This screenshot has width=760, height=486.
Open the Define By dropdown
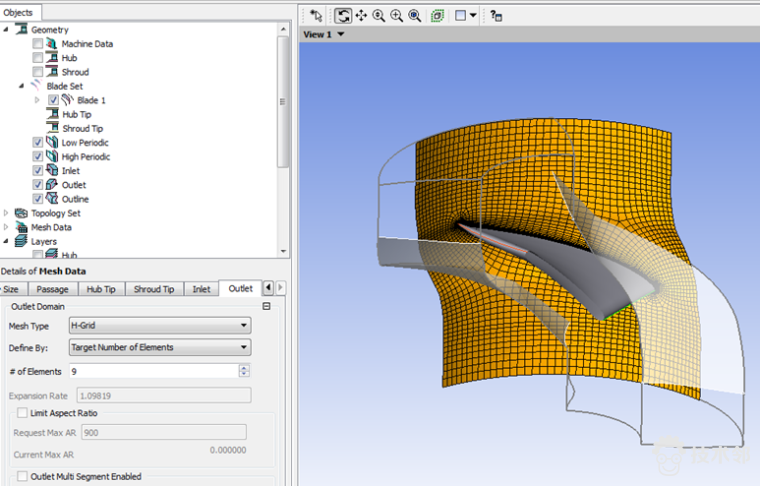click(160, 347)
